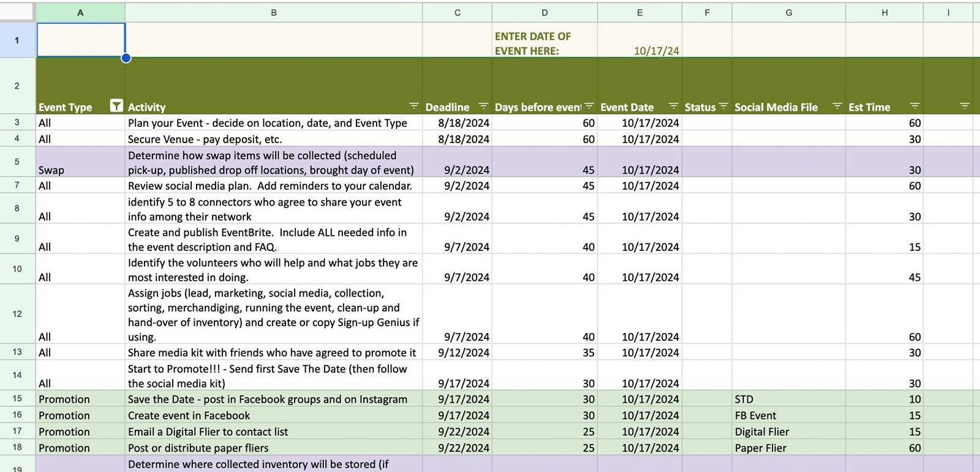This screenshot has height=472, width=980.
Task: Select column D header
Action: (x=545, y=12)
